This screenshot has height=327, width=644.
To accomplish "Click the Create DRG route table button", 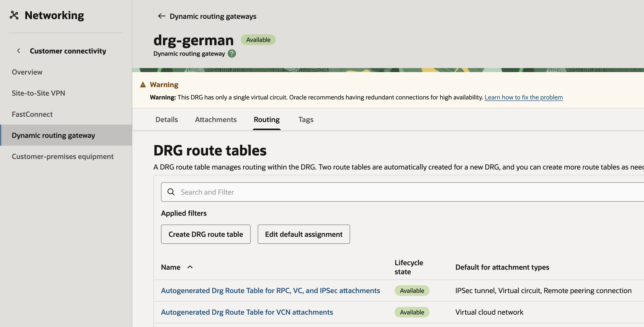I will [205, 234].
